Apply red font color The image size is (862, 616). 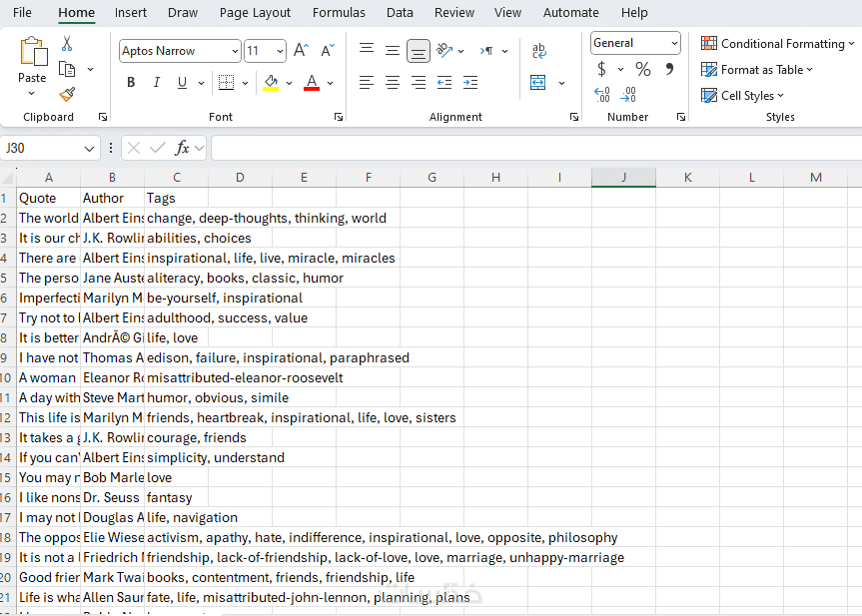pos(312,83)
